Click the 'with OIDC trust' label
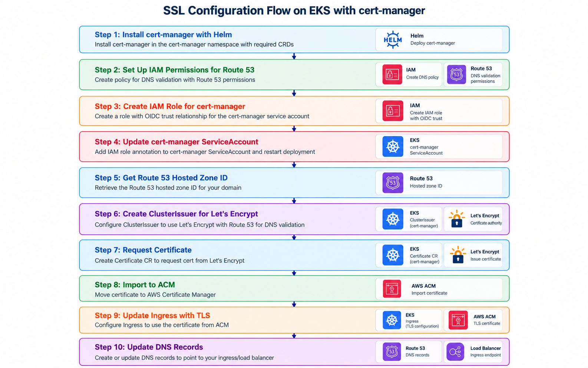The image size is (588, 368). point(426,119)
